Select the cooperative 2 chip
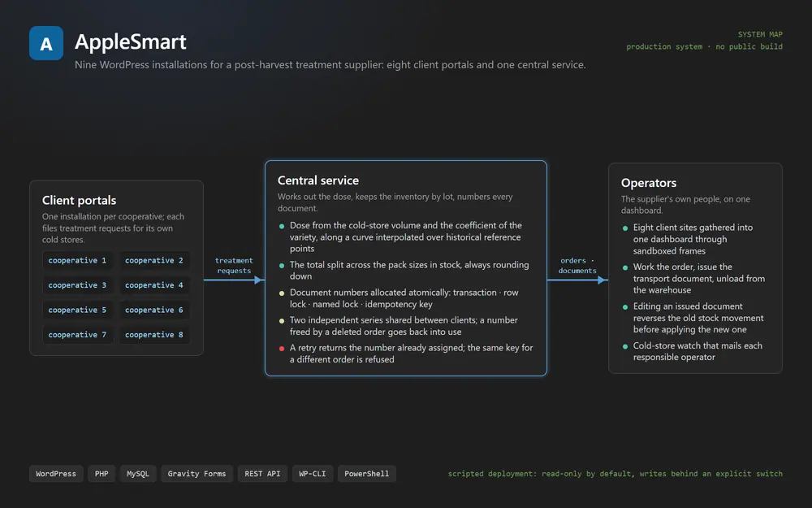This screenshot has width=812, height=508. coord(154,260)
